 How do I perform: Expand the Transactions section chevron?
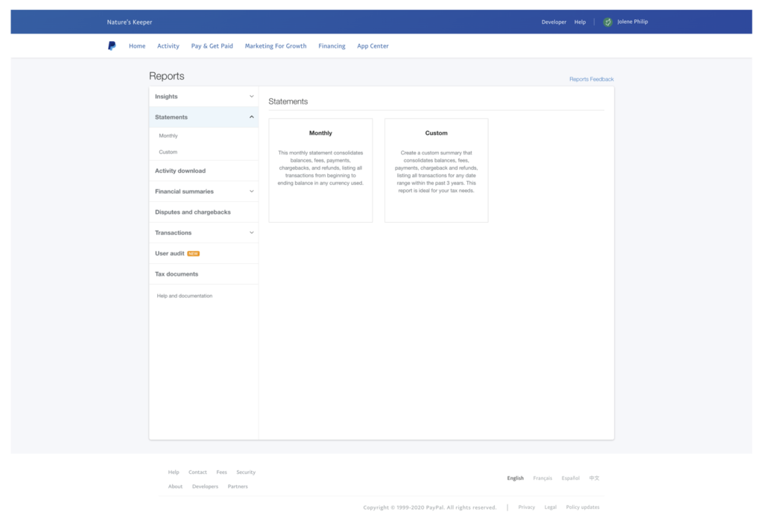tap(252, 232)
